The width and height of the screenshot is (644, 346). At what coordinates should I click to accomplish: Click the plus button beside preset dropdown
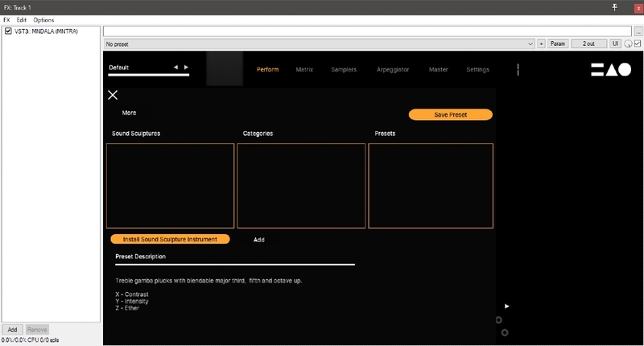coord(541,43)
